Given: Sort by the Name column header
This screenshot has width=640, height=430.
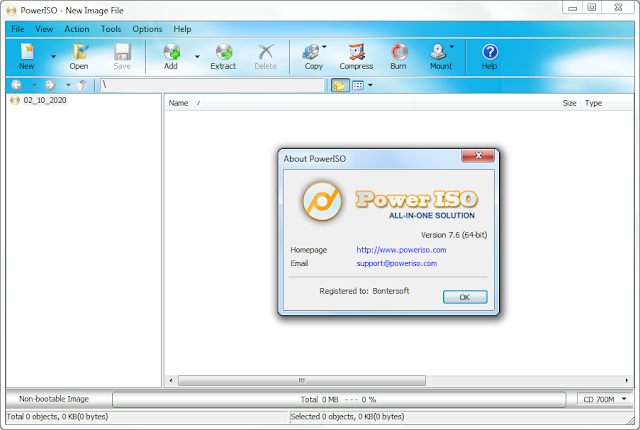Looking at the screenshot, I should click(289, 103).
